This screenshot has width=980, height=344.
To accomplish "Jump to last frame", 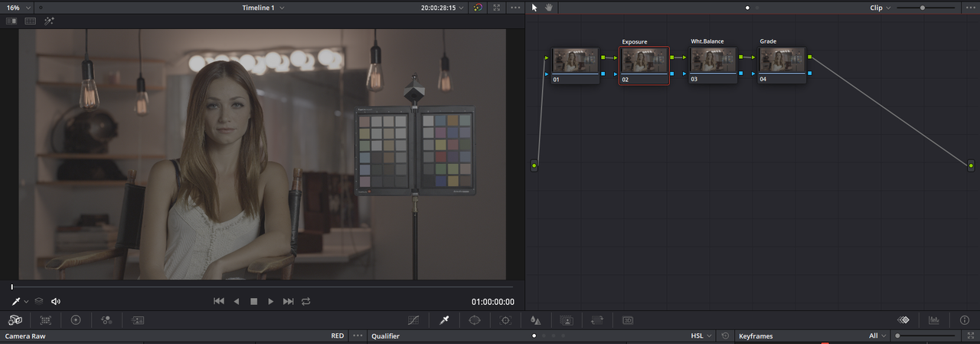I will [289, 302].
